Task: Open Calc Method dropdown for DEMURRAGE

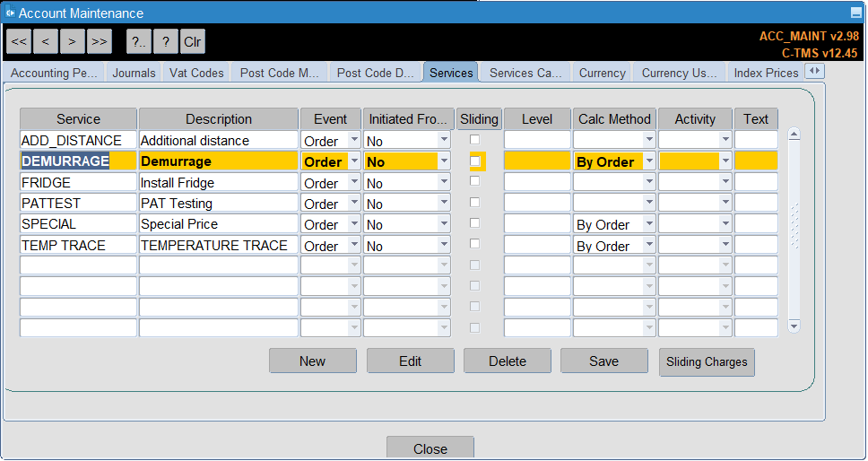Action: click(649, 161)
